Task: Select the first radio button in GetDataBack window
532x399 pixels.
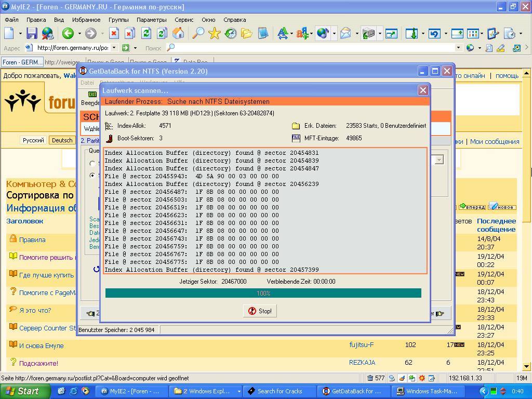Action: (92, 164)
